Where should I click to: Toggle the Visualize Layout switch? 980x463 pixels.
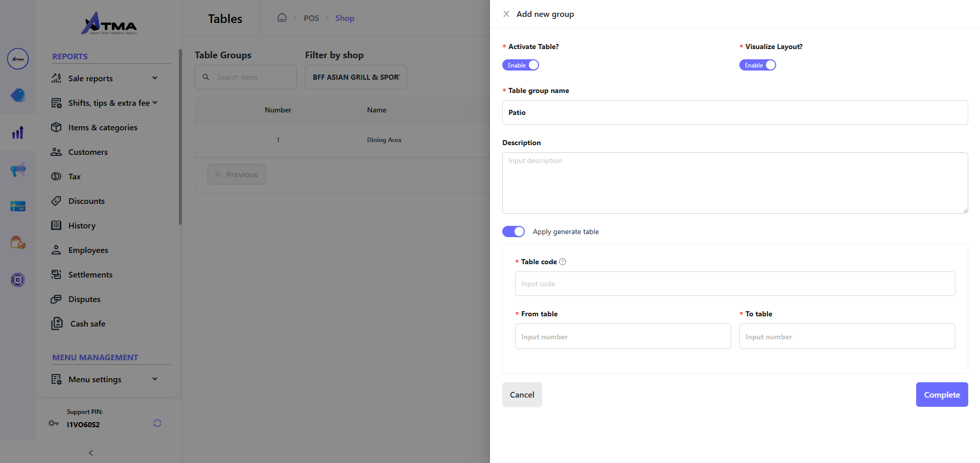click(x=757, y=65)
